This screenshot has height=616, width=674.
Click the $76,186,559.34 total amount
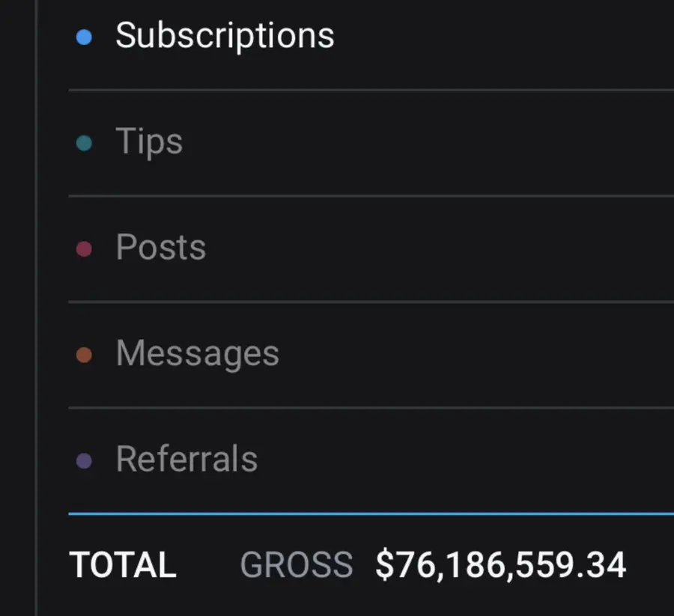500,565
